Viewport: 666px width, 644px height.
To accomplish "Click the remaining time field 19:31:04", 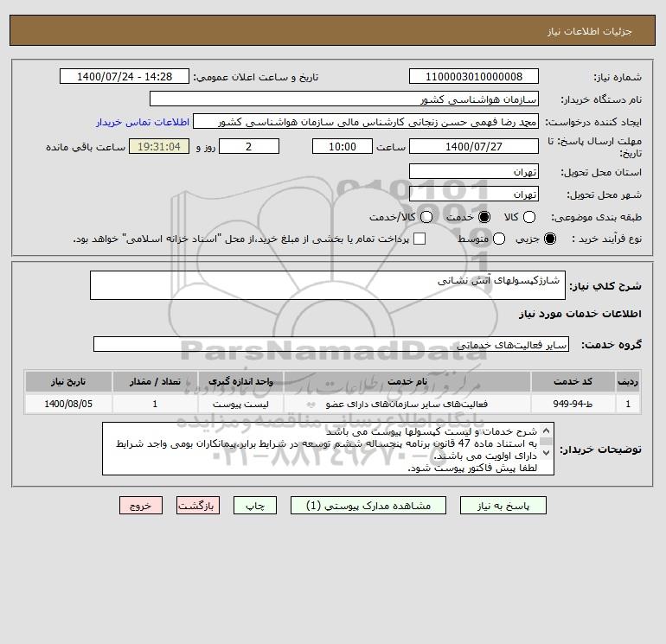I will pos(159,146).
